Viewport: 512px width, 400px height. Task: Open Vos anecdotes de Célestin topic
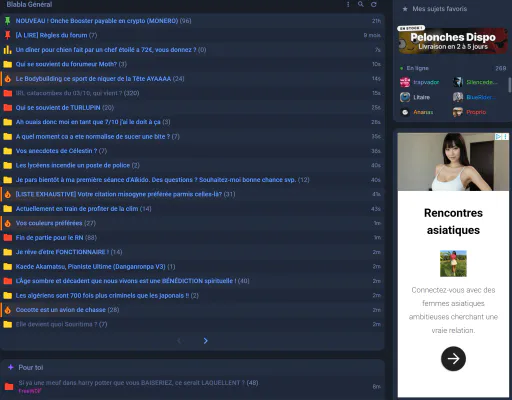(56, 151)
